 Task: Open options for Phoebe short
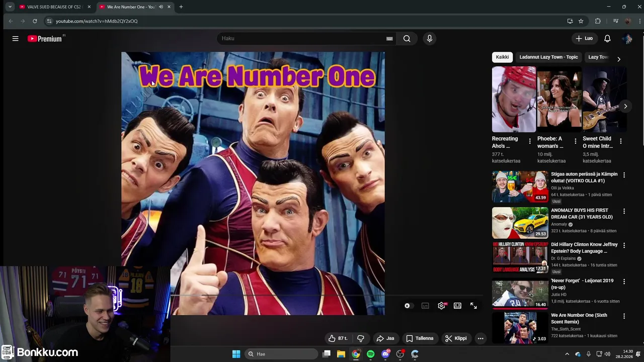pos(575,142)
